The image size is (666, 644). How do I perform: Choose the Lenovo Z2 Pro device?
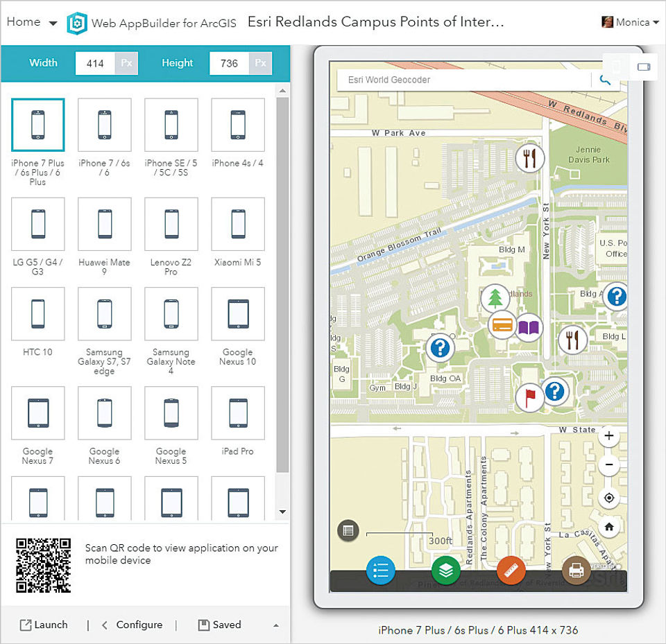click(171, 224)
